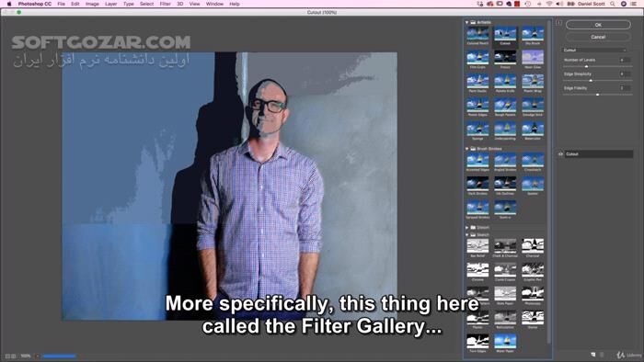644x362 pixels.
Task: Open the macOS Spotlight search icon
Action: pos(613,4)
